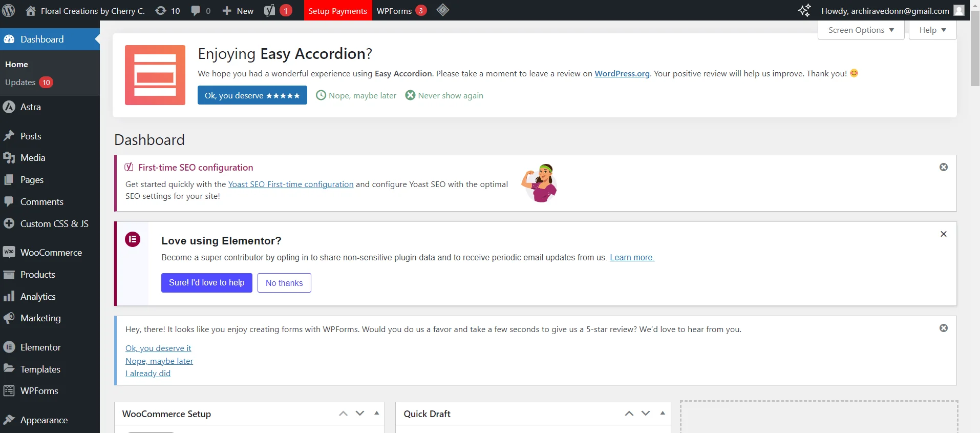
Task: Click the page vertical scrollbar thumb
Action: coord(975,48)
